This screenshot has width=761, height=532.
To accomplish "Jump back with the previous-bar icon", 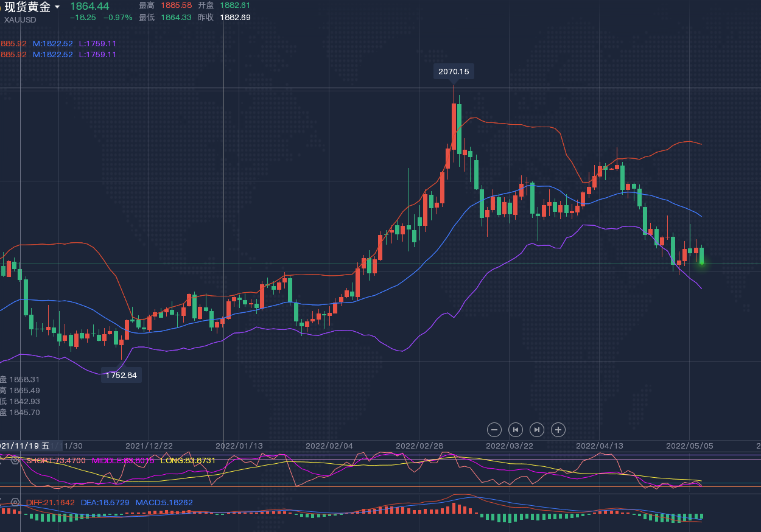I will [x=516, y=430].
